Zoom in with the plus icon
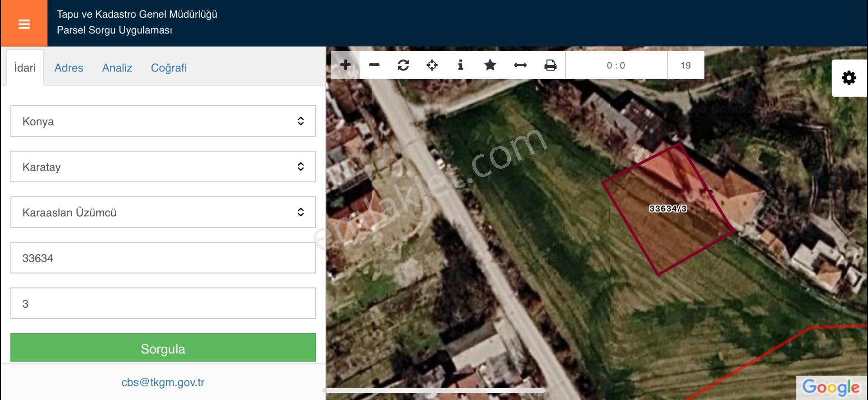Image resolution: width=868 pixels, height=400 pixels. 345,65
